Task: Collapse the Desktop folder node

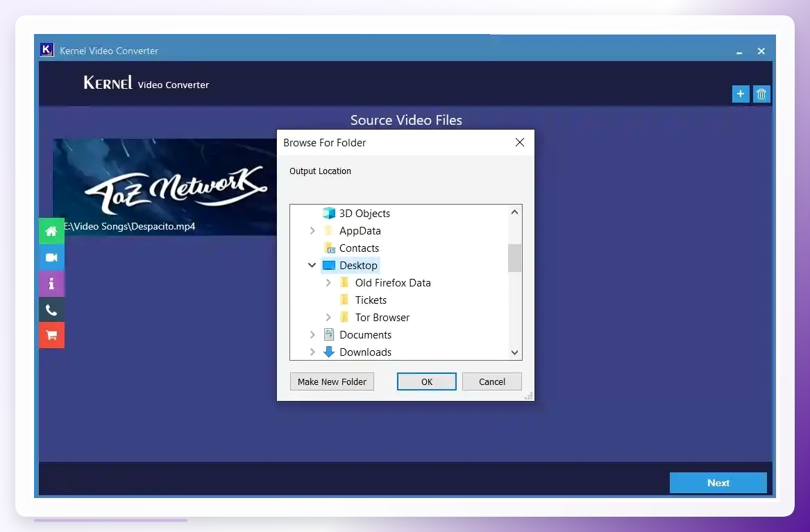Action: pos(312,265)
